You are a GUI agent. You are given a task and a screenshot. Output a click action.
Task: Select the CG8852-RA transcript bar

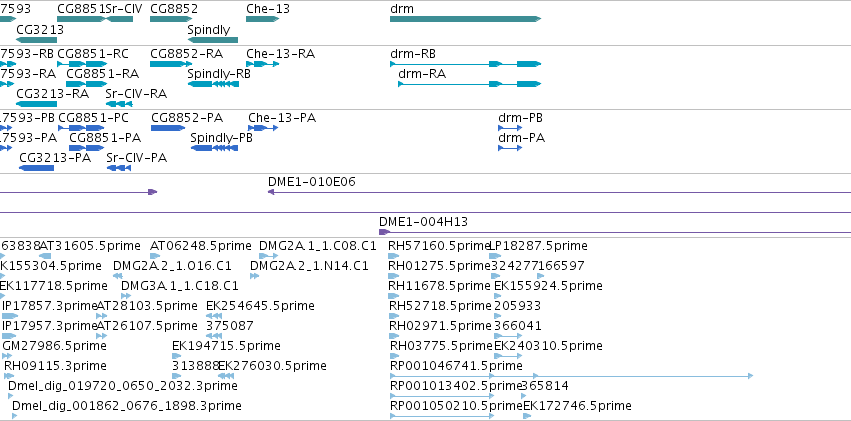(171, 64)
